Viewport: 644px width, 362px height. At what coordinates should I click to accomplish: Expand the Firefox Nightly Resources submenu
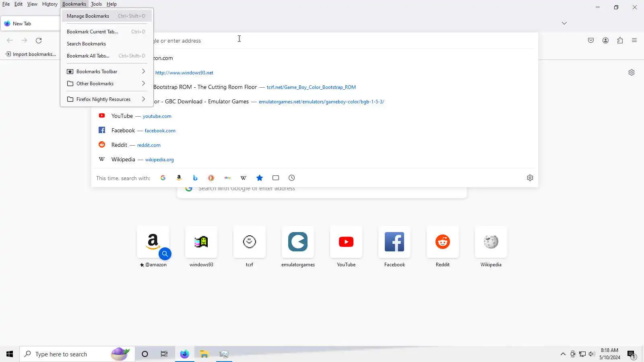107,99
